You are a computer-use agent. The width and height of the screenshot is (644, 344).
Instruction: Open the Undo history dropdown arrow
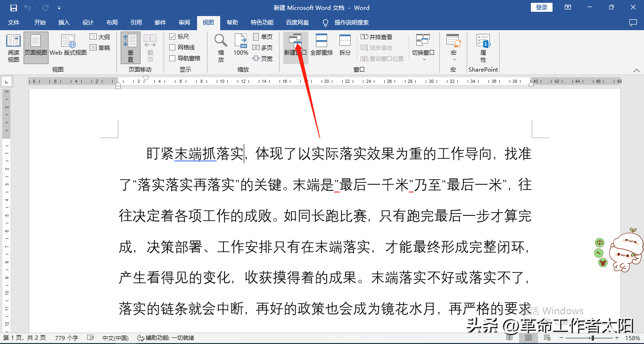click(x=35, y=8)
